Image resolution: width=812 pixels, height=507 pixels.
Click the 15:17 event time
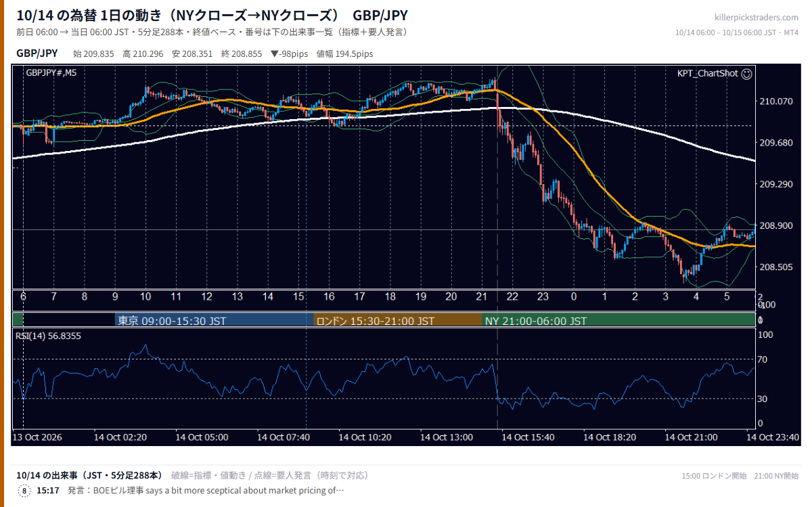tap(47, 491)
